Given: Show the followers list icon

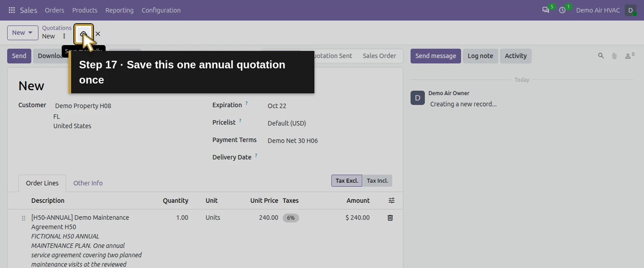Looking at the screenshot, I should (630, 56).
